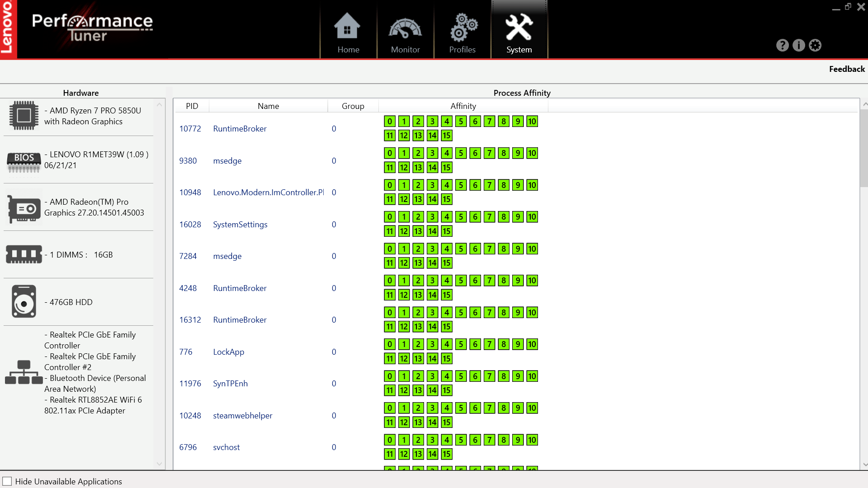The height and width of the screenshot is (488, 868).
Task: Click the help question mark icon
Action: (x=783, y=45)
